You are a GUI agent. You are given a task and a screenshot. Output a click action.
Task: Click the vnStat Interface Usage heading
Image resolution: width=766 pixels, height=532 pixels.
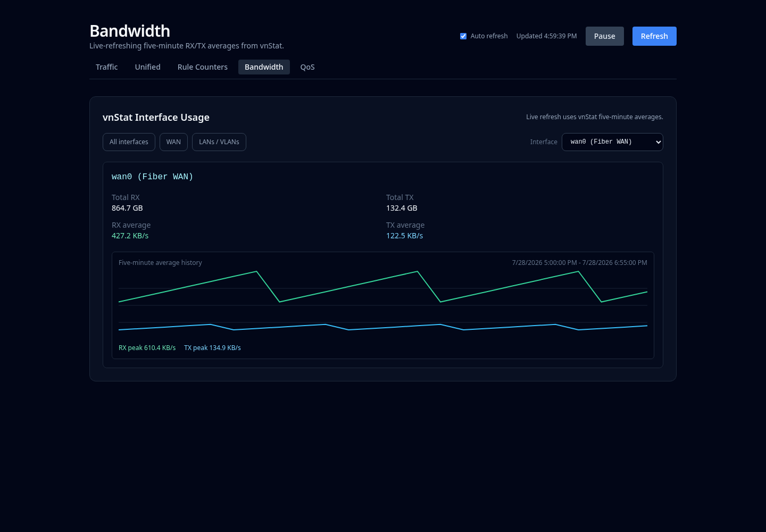tap(156, 118)
